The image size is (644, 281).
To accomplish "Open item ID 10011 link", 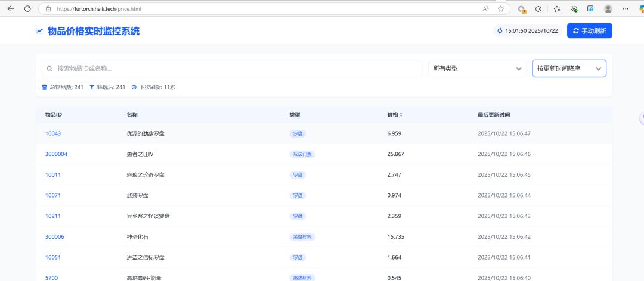I will point(53,175).
